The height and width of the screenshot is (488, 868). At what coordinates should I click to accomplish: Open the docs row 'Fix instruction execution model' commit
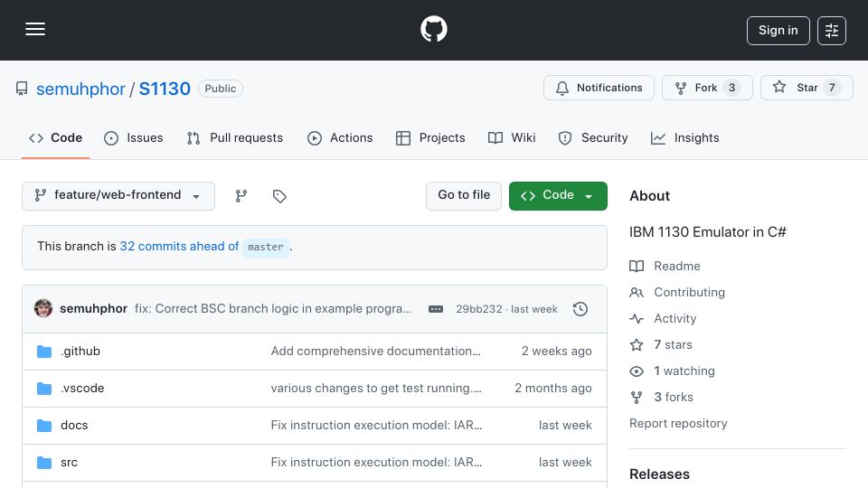(x=376, y=426)
